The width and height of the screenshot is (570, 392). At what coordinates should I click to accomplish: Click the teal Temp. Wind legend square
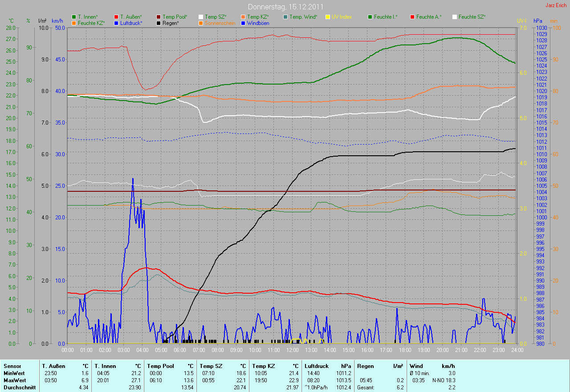pos(285,17)
